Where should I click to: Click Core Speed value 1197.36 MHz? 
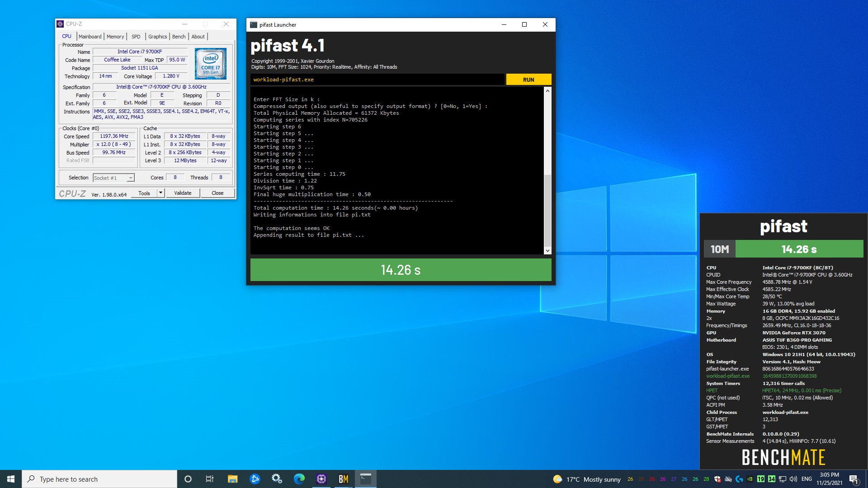114,136
